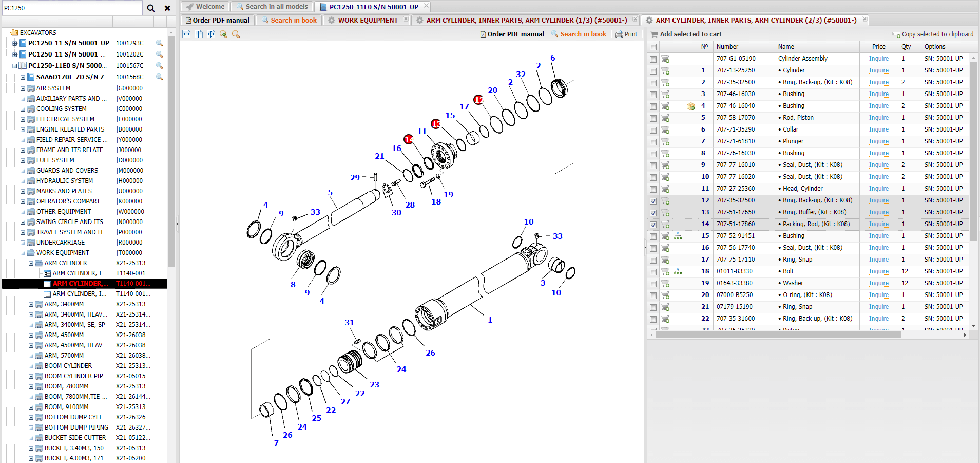This screenshot has height=463, width=980.
Task: Open Search in all models tab
Action: [272, 7]
